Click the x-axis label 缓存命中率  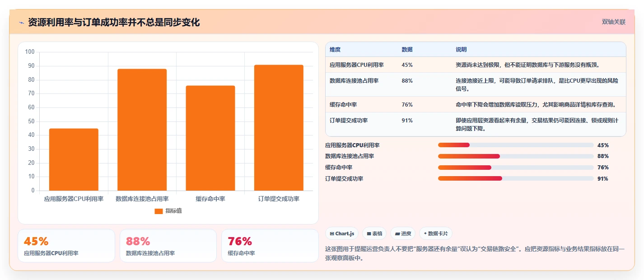210,199
